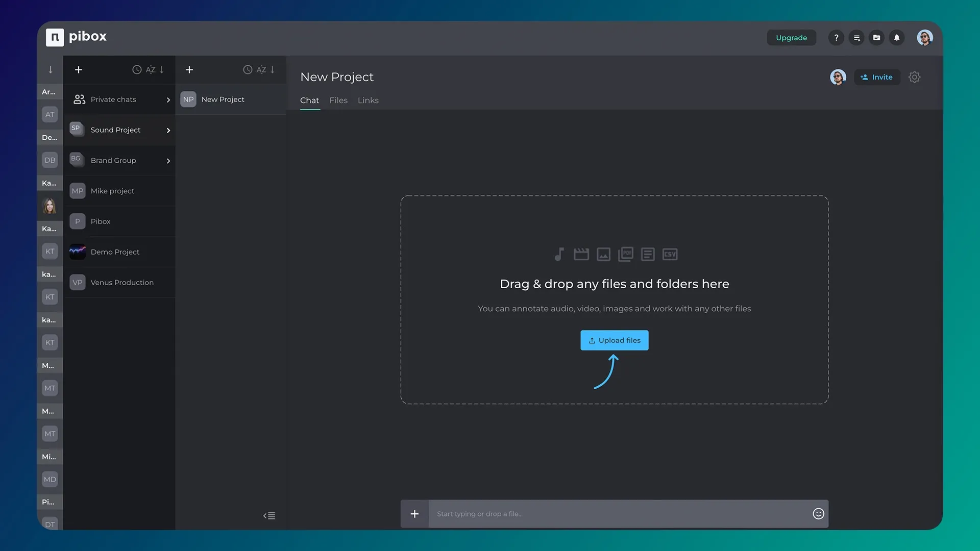Click the emoji smiley icon in the message bar
Viewport: 980px width, 551px height.
[818, 514]
